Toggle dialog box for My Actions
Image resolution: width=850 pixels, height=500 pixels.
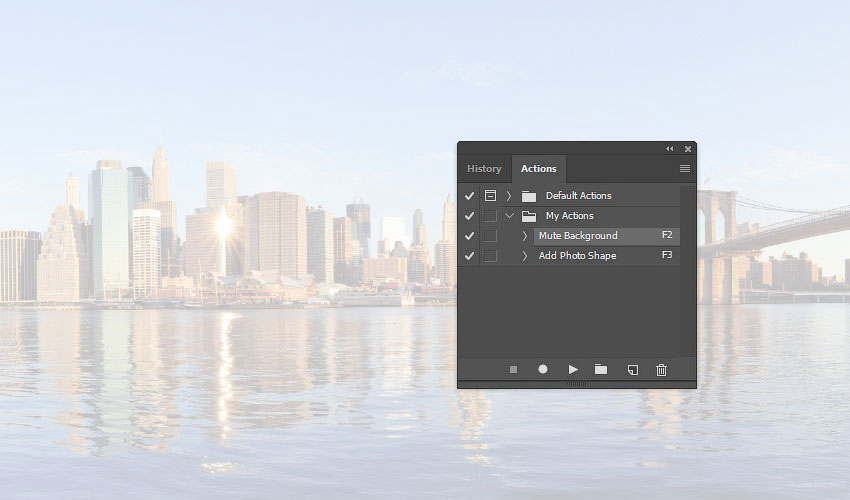coord(490,216)
